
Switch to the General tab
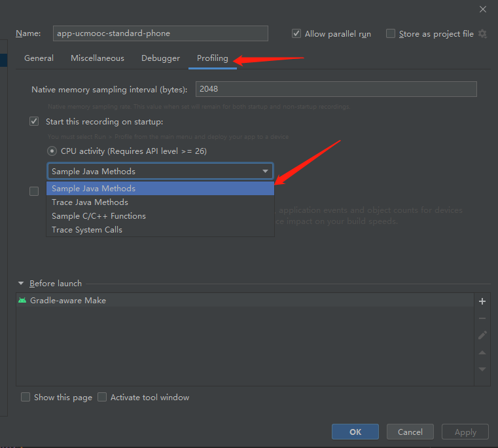[x=39, y=58]
